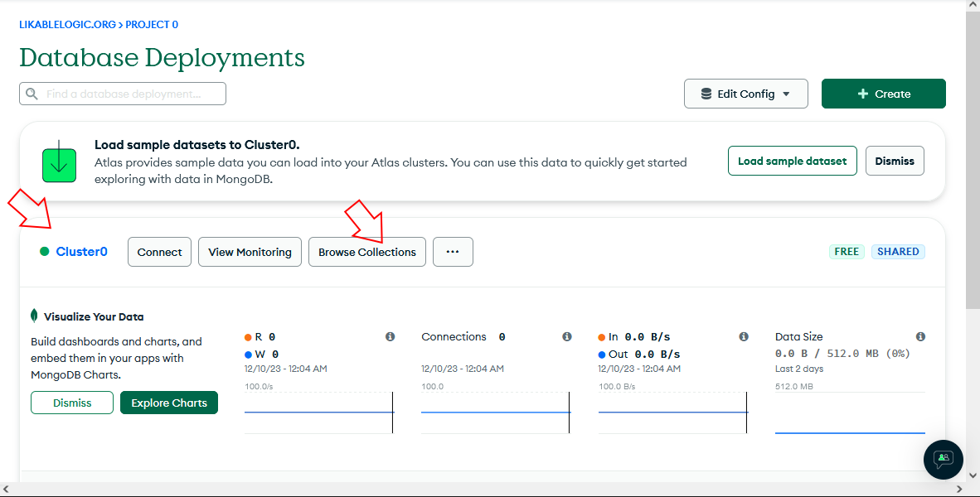Viewport: 980px width, 497px height.
Task: Go to LIKABLELOGIC.ORG breadcrumb link
Action: click(68, 25)
